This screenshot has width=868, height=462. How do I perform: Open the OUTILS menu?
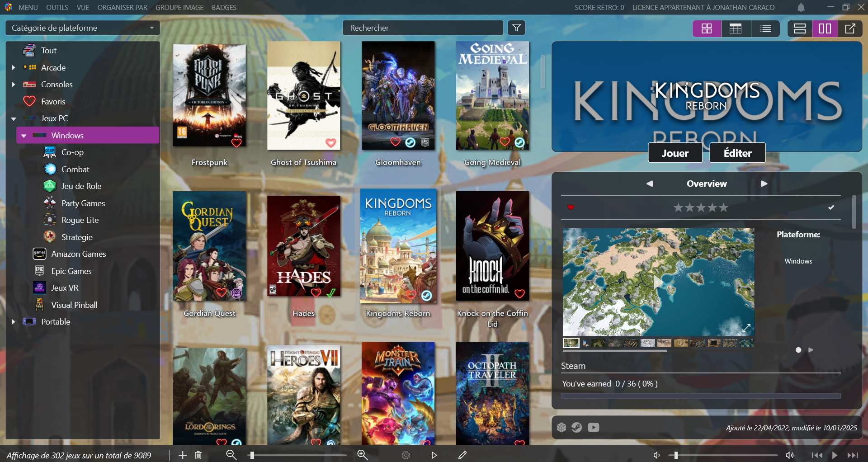click(57, 8)
